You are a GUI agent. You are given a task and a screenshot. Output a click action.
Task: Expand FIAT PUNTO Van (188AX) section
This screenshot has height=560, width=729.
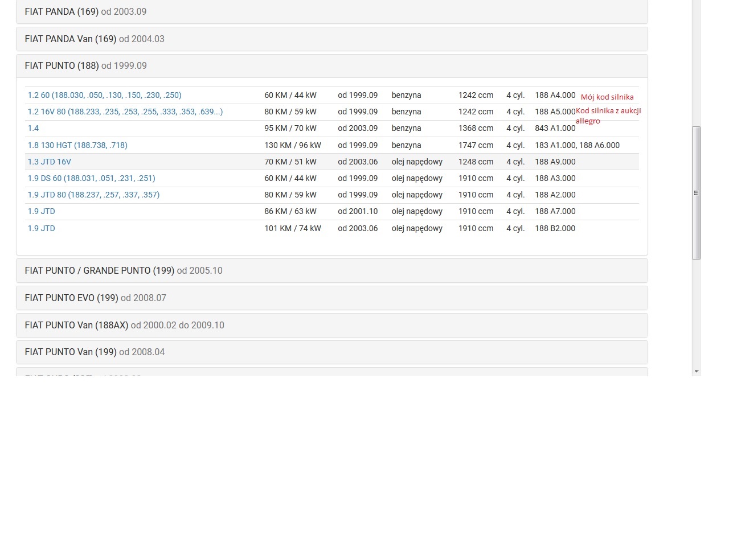pos(124,325)
